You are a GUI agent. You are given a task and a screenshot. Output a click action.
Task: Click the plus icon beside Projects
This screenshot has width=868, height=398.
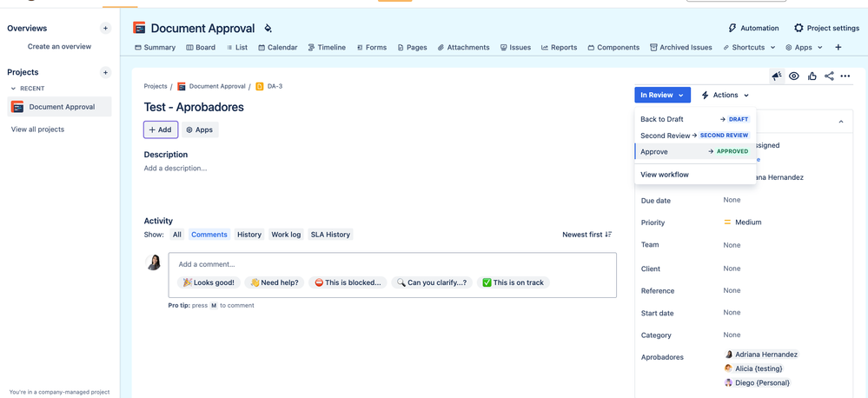(x=105, y=72)
